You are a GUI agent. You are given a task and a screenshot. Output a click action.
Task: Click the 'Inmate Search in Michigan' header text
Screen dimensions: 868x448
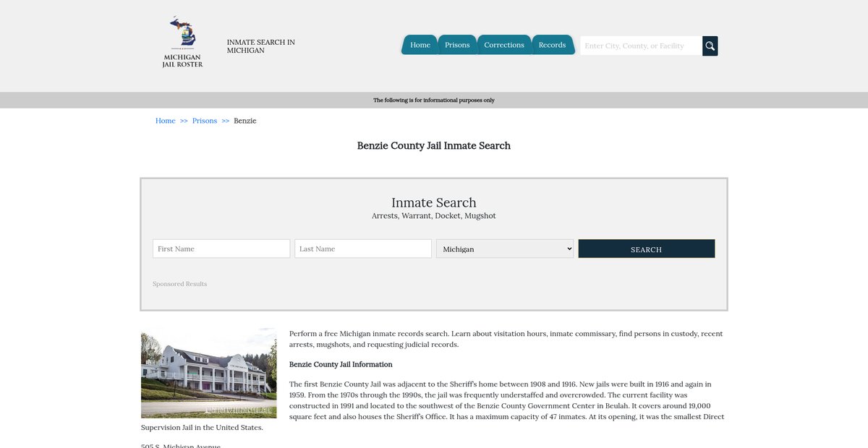pyautogui.click(x=261, y=46)
